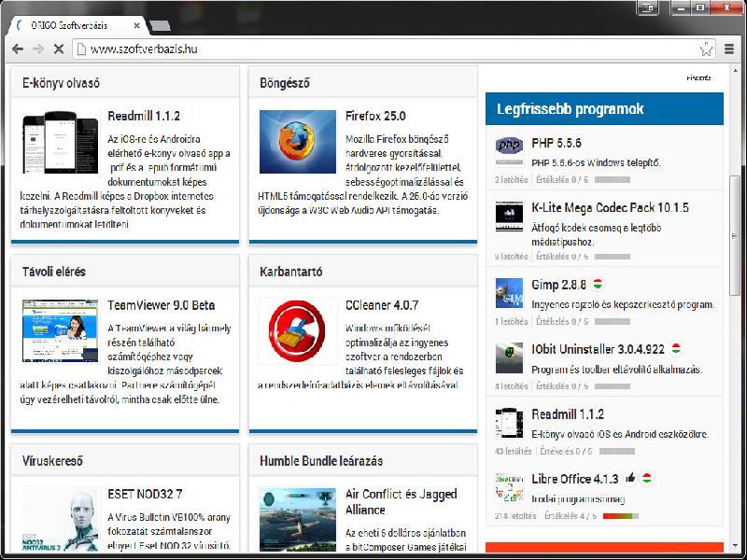747x560 pixels.
Task: Click the Víruskereső category heading
Action: point(52,461)
